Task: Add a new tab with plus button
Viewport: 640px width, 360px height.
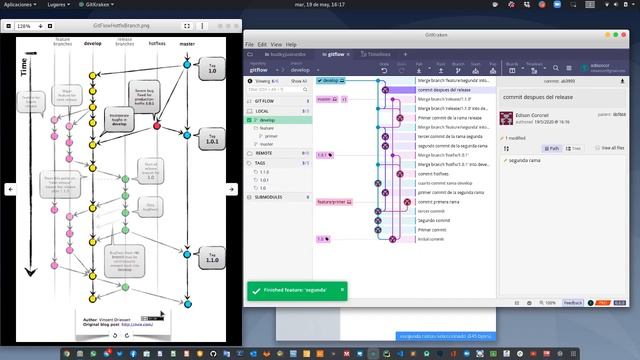Action: click(x=405, y=54)
